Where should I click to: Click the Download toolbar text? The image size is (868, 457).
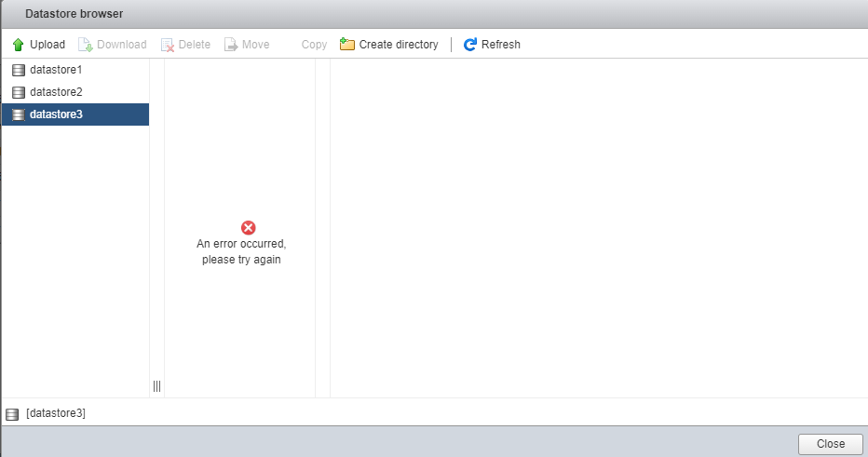[122, 45]
